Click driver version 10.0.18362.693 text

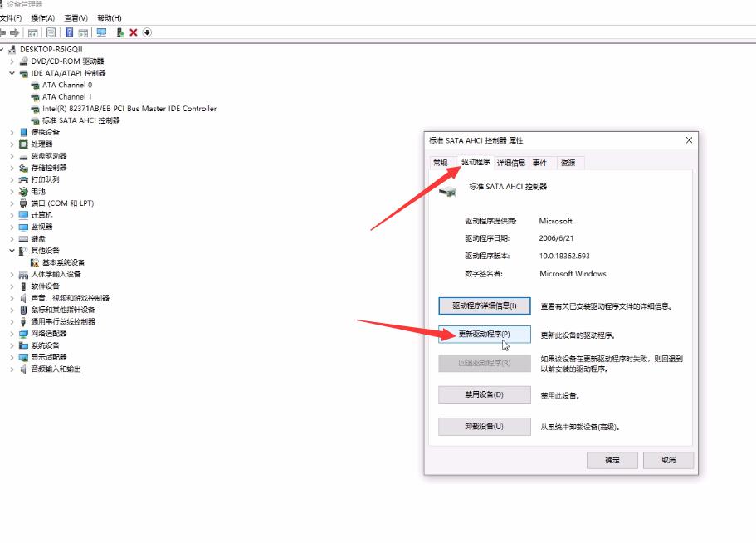pos(564,256)
